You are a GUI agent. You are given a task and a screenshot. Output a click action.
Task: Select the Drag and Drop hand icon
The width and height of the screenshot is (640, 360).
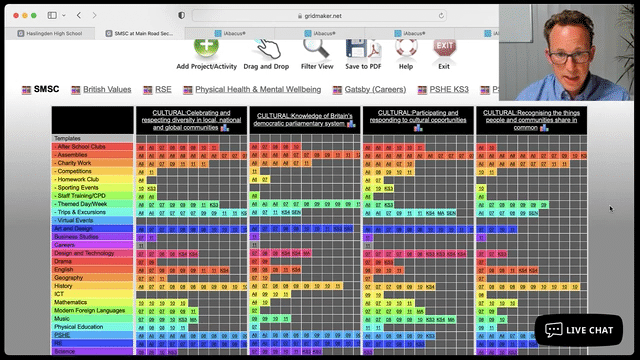267,49
